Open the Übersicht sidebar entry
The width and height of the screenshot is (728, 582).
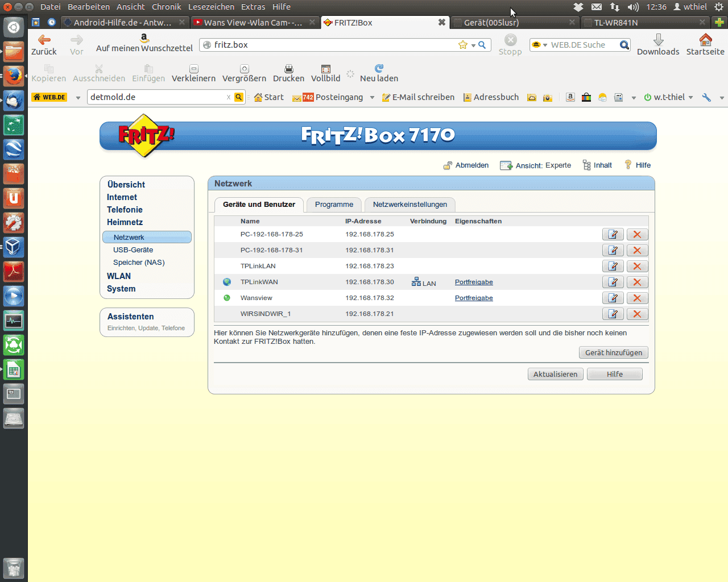pyautogui.click(x=126, y=185)
